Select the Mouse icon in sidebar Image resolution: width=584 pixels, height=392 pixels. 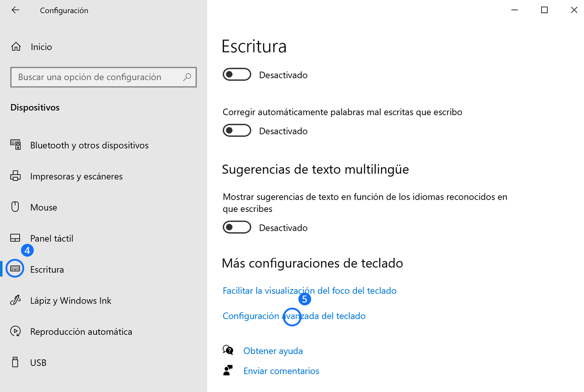[x=15, y=207]
